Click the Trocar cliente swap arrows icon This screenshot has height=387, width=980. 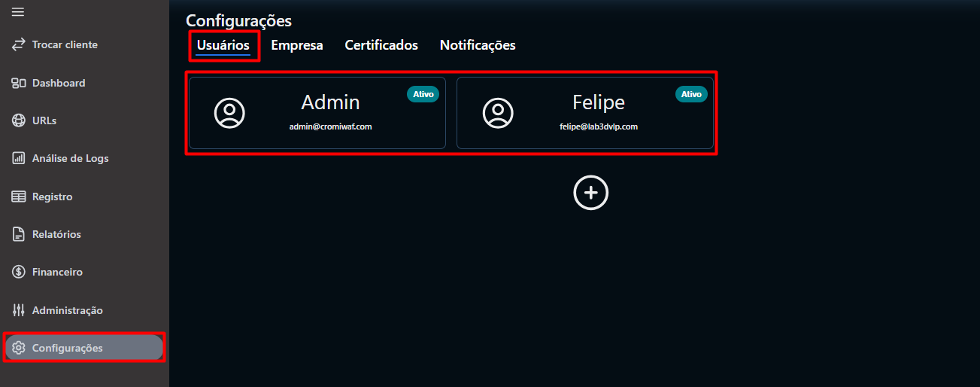pos(19,44)
